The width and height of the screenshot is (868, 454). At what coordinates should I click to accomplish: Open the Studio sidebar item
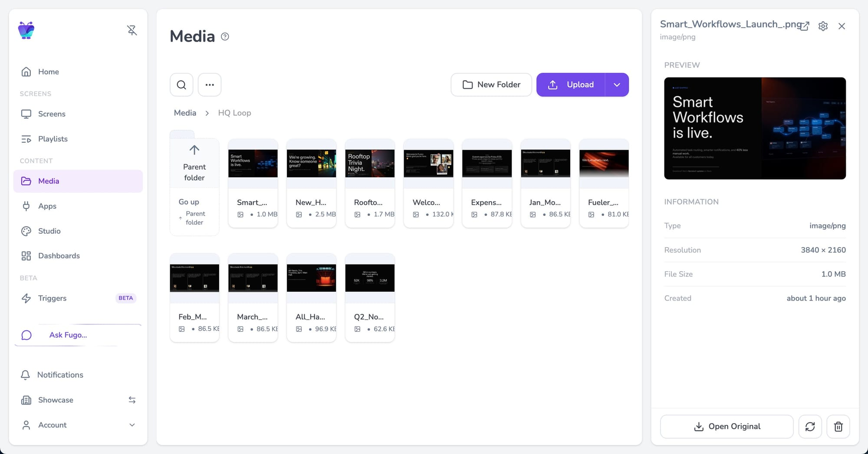49,231
